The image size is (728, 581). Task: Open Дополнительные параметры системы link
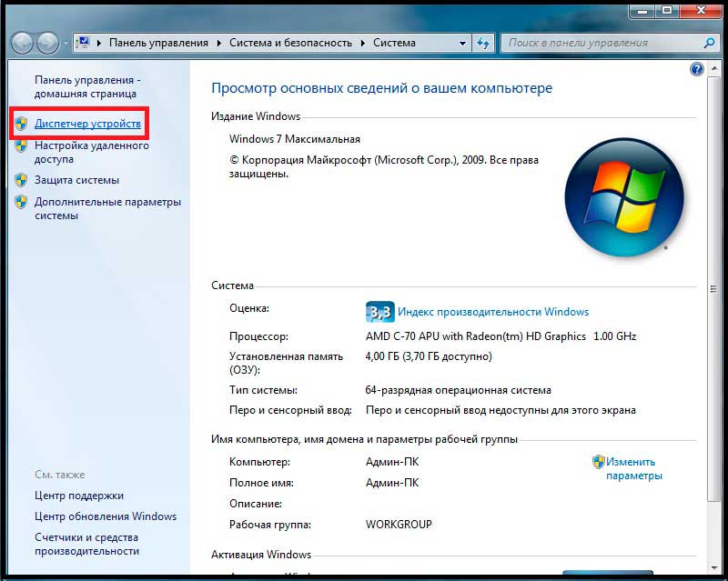click(107, 208)
